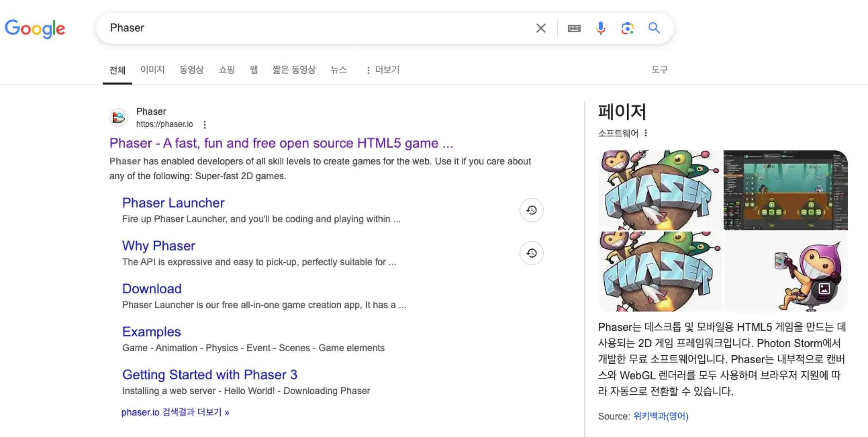Image resolution: width=868 pixels, height=437 pixels.
Task: Open the purple mascot with mug thumbnail
Action: [x=786, y=272]
